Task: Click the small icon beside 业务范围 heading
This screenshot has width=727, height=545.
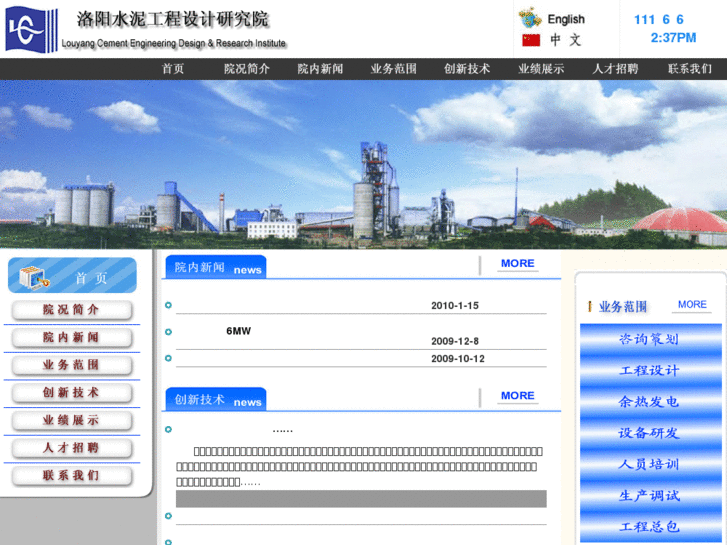Action: (x=590, y=306)
